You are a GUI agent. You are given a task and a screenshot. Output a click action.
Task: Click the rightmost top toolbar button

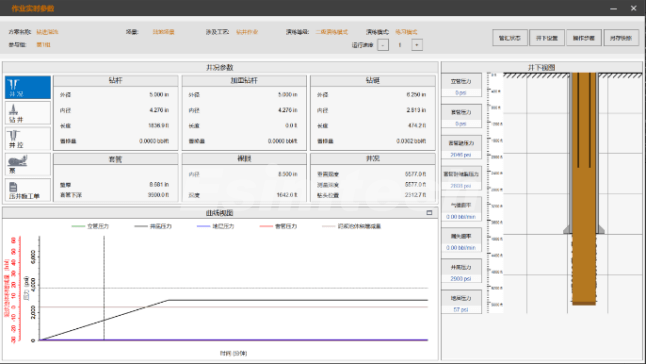621,38
